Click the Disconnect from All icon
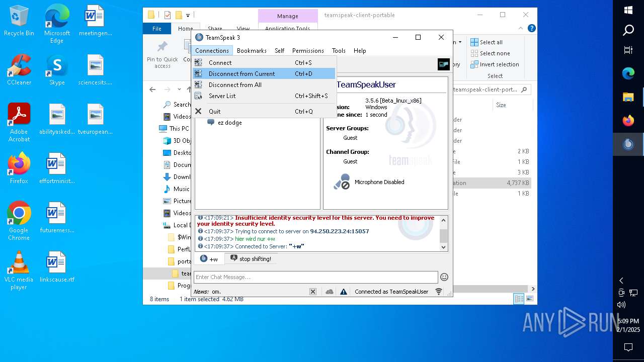Screen dimensions: 644x362 (x=198, y=85)
